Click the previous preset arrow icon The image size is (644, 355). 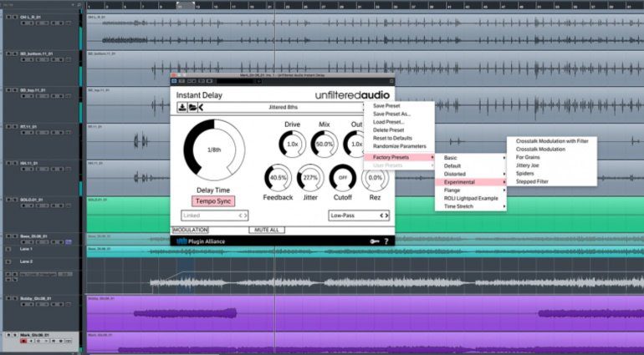coord(199,107)
